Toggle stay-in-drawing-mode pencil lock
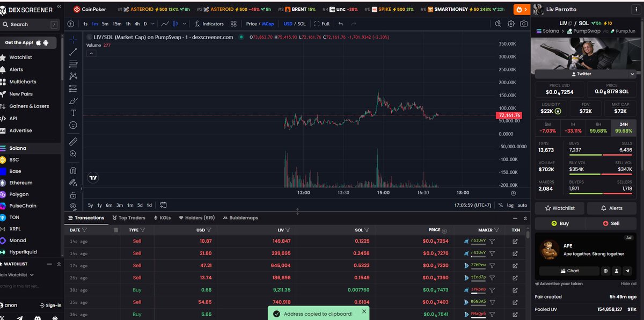This screenshot has width=644, height=320. click(x=73, y=183)
